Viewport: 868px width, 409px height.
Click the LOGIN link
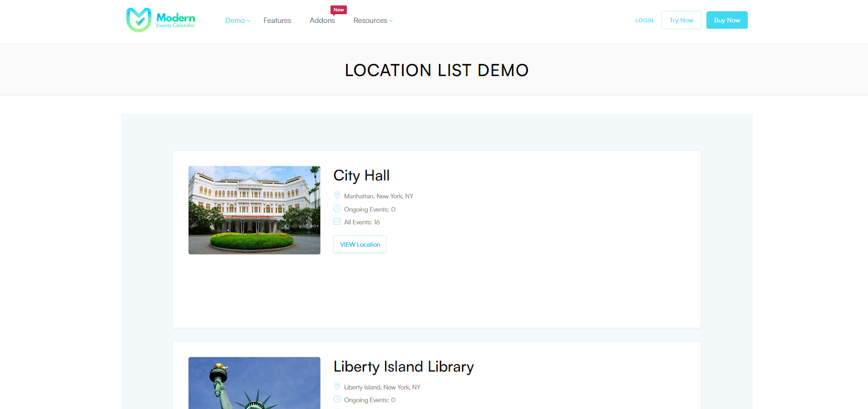pos(644,21)
